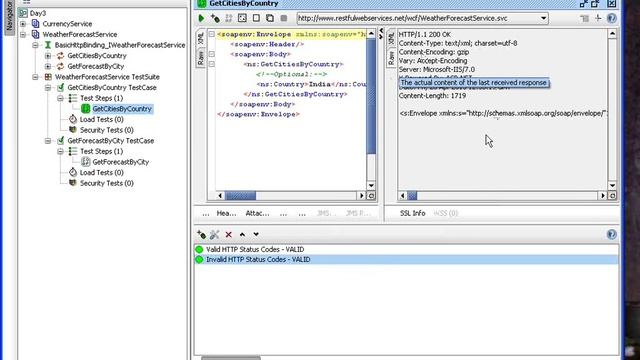Collapse WeatherForecastService TestSuite node

pyautogui.click(x=36, y=77)
